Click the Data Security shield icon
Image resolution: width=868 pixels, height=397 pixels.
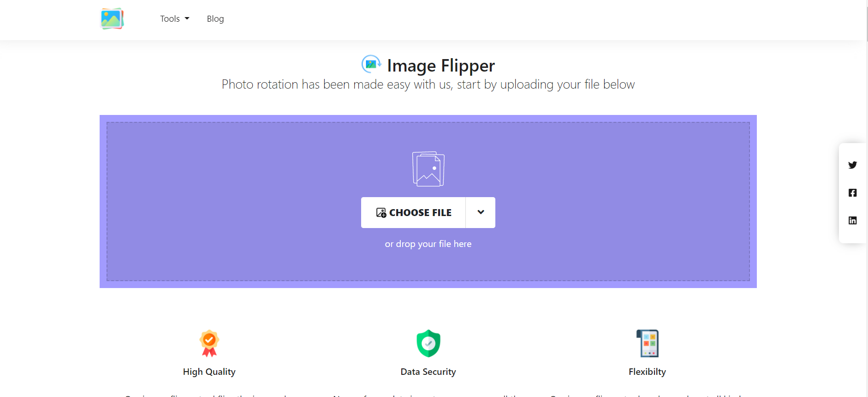click(428, 343)
